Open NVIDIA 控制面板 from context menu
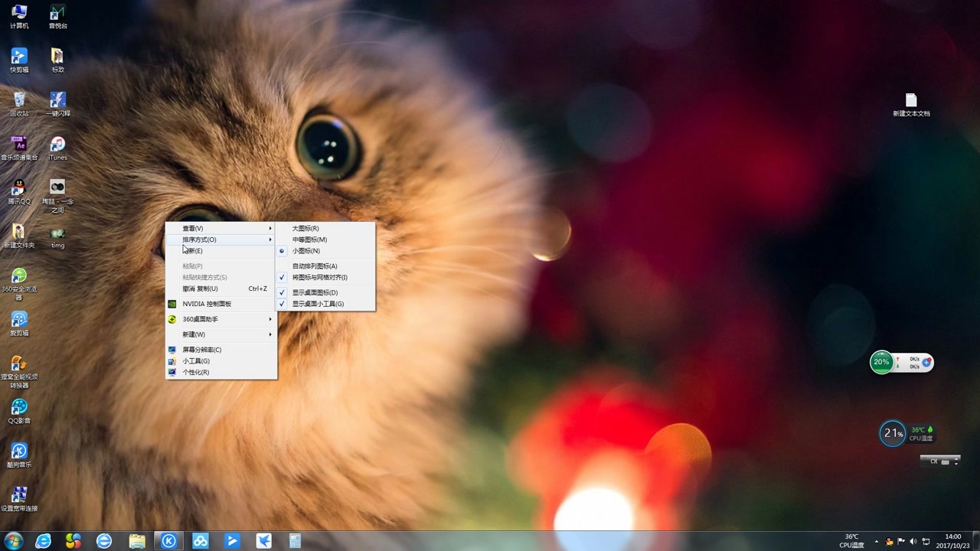Screen dimensions: 980x551 point(221,304)
